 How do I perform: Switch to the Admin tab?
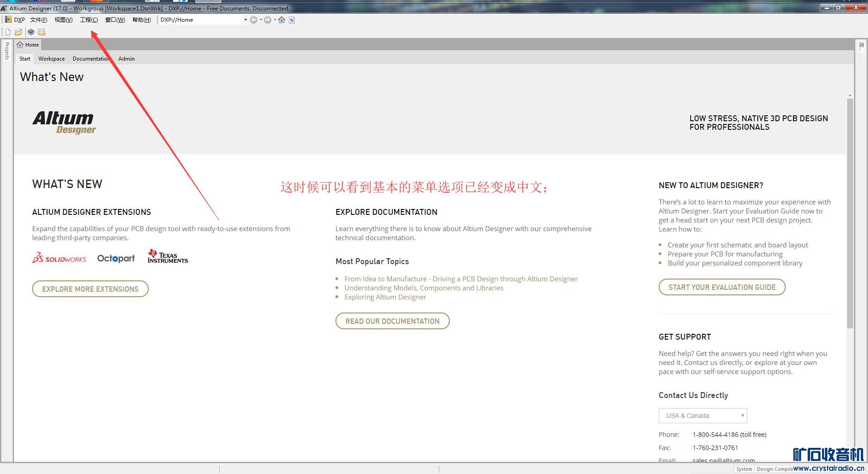click(x=127, y=59)
